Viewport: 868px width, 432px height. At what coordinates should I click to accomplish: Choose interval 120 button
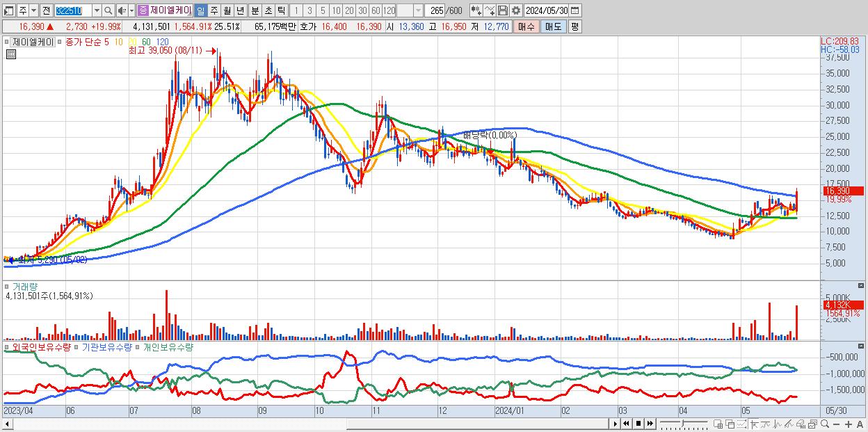tap(389, 10)
